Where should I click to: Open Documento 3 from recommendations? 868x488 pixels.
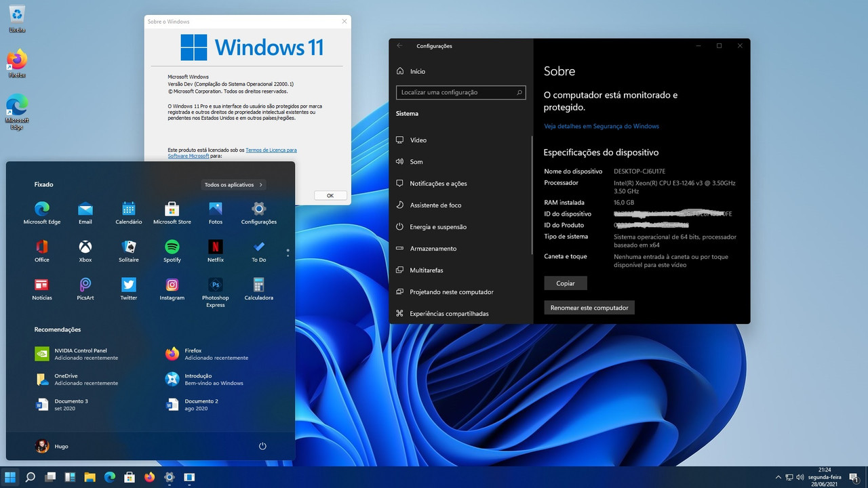click(62, 405)
